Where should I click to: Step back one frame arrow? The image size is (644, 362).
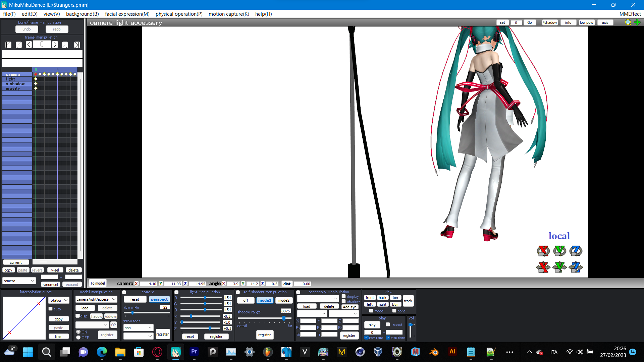(x=29, y=45)
